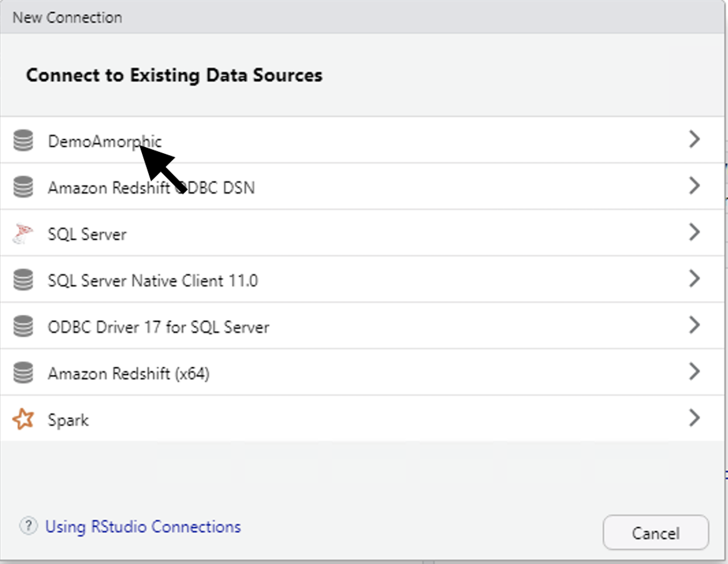This screenshot has height=564, width=728.
Task: Click the SQL Server Native Client 11.0 icon
Action: coord(23,280)
